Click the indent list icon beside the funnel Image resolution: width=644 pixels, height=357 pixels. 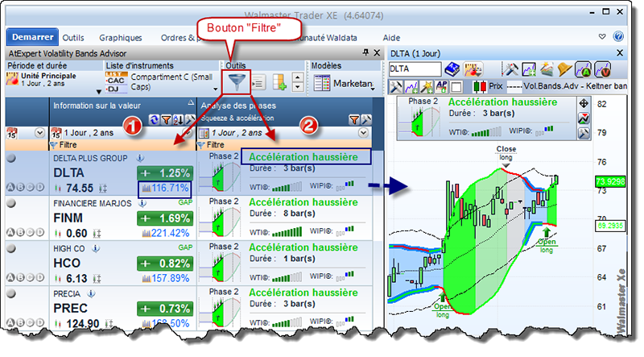[x=258, y=83]
